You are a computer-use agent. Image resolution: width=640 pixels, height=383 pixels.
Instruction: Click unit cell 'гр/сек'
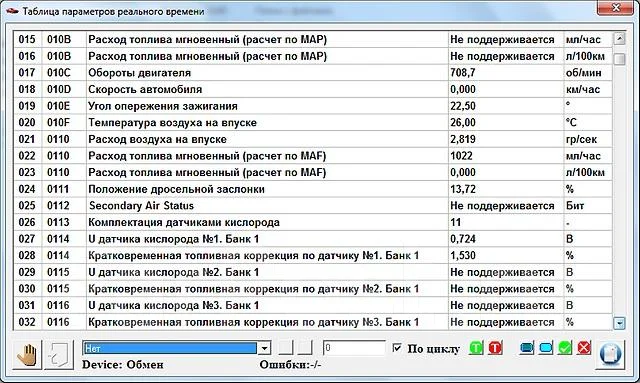588,139
